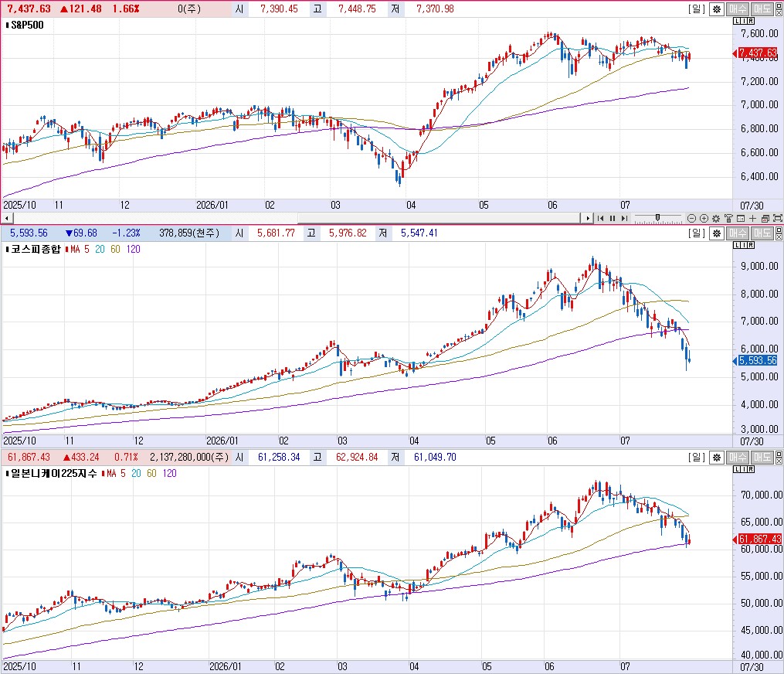Click 매수 button in KOSPI header
This screenshot has width=784, height=674.
[x=738, y=233]
